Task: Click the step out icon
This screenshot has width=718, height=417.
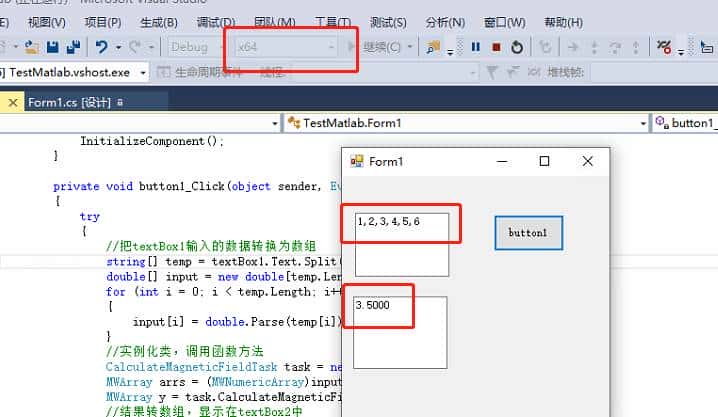Action: [636, 47]
